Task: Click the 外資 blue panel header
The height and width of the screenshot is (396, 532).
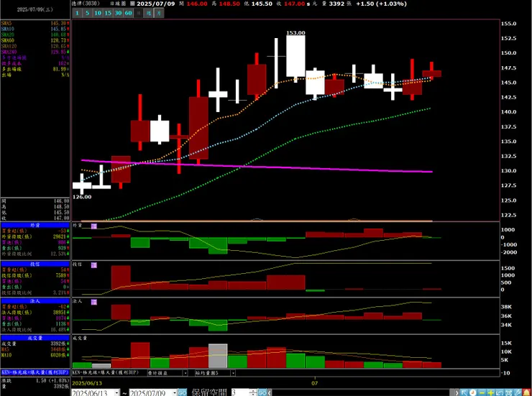Action: tap(35, 225)
